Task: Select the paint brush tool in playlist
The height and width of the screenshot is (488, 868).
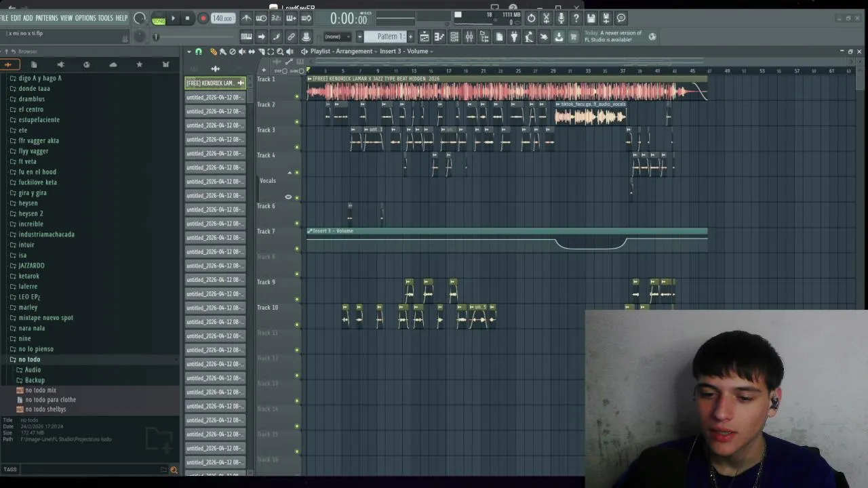Action: tap(222, 52)
